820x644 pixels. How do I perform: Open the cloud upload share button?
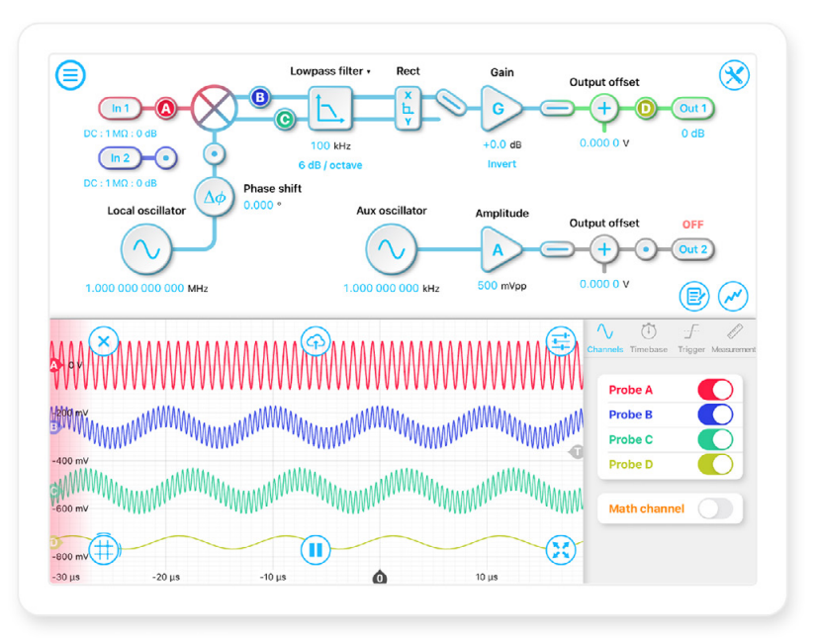click(315, 341)
